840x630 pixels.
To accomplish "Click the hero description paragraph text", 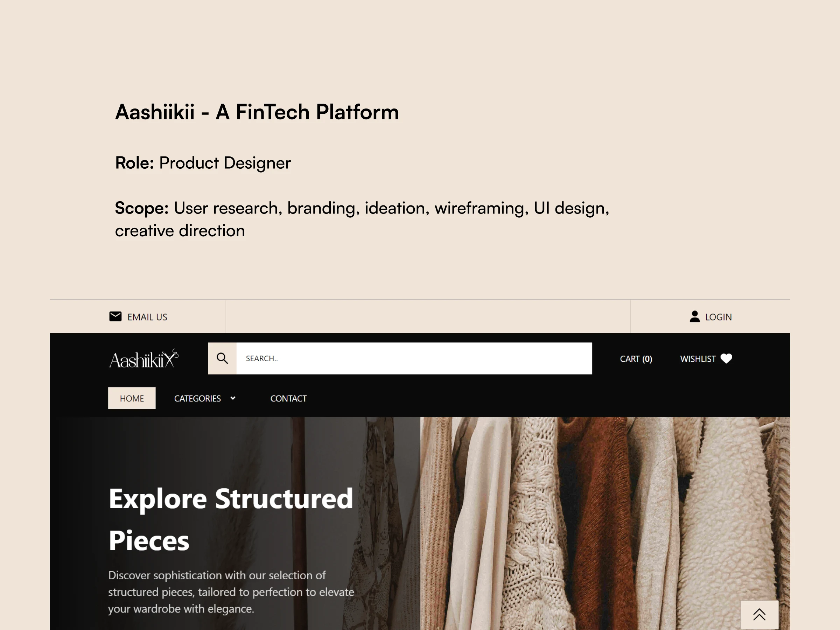I will [231, 591].
